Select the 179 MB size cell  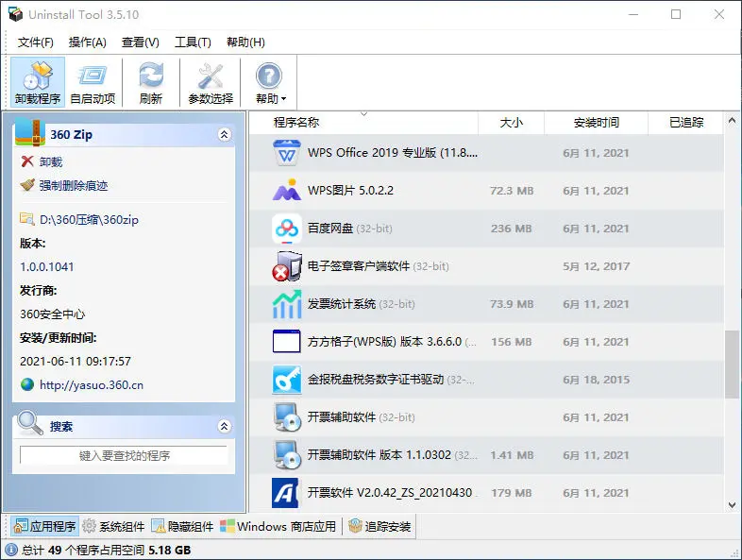(x=512, y=493)
